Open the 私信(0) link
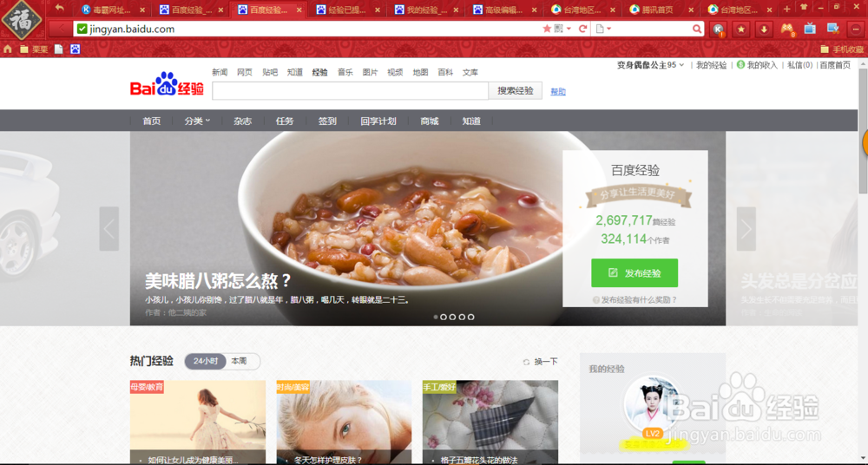The width and height of the screenshot is (868, 465). click(800, 65)
